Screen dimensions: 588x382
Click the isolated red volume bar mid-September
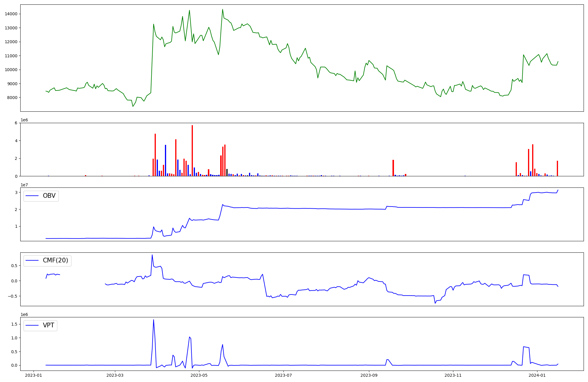coord(393,168)
